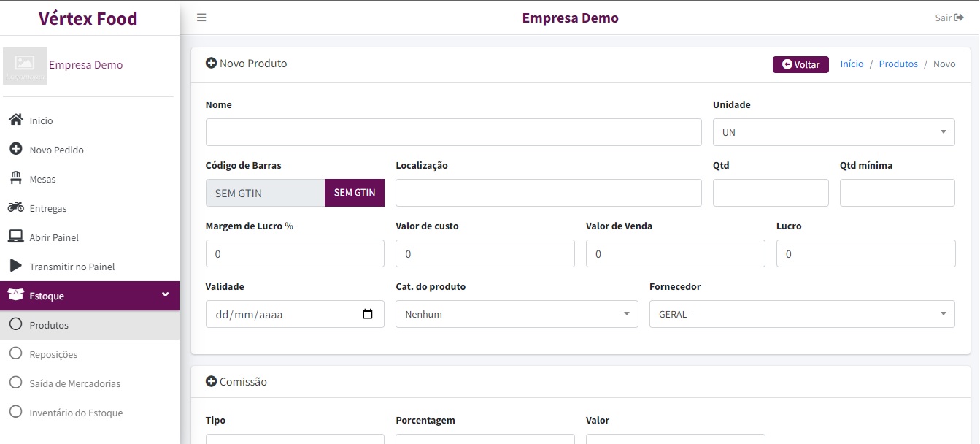980x444 pixels.
Task: Click the SEM GTIN purple button
Action: 354,193
